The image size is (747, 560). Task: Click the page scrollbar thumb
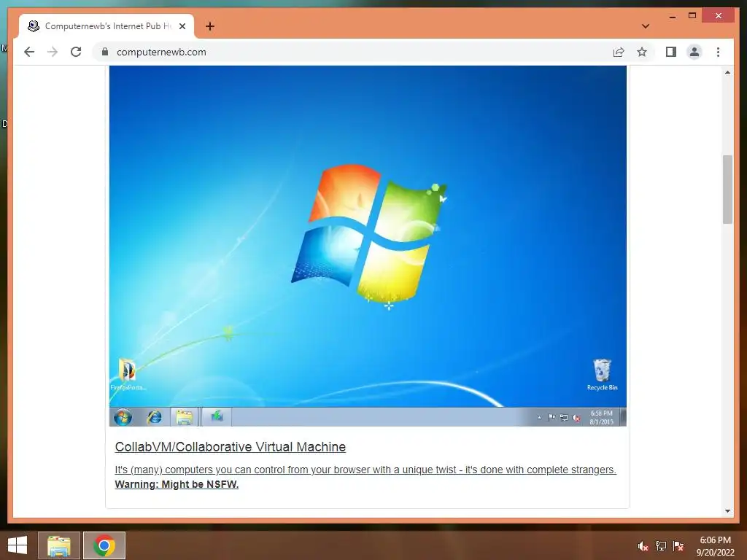pos(727,189)
